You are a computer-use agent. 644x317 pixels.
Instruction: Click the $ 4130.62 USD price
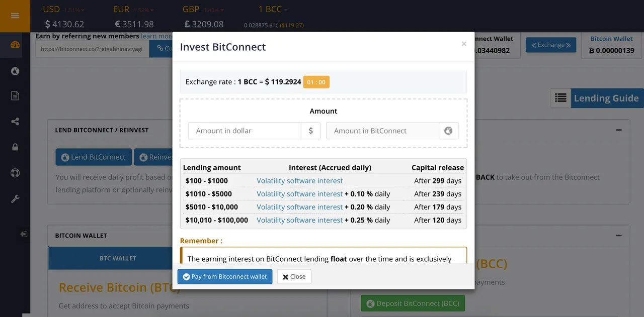point(64,24)
